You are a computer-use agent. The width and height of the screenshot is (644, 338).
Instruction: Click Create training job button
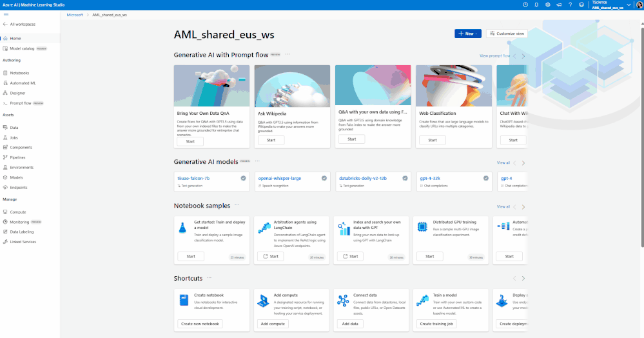[x=436, y=324]
